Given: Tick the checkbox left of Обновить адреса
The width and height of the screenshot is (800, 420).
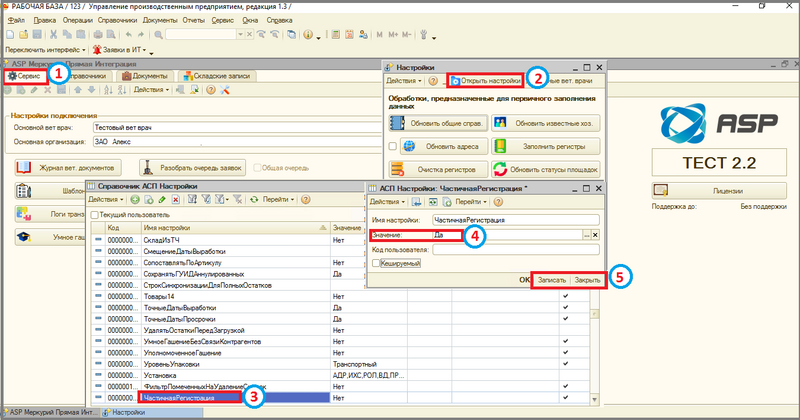Looking at the screenshot, I should pos(392,146).
